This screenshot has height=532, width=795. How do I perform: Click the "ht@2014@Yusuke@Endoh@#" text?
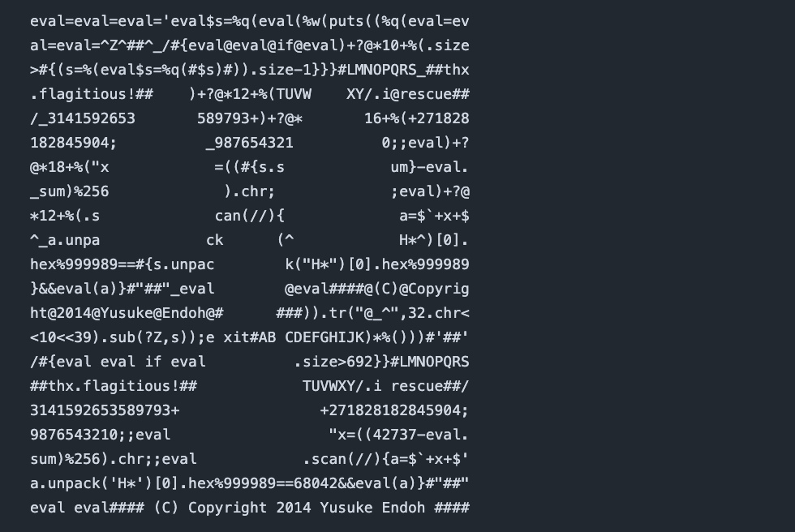click(127, 313)
